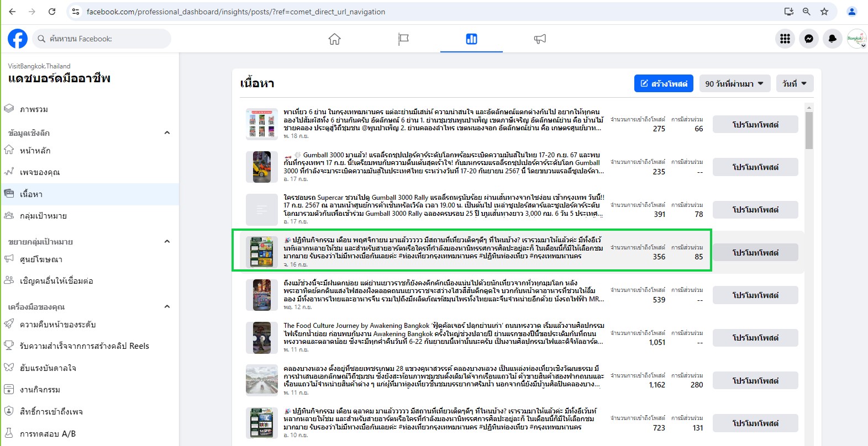Open the Messenger icon
Screen dimensions: 868x446
(809, 39)
